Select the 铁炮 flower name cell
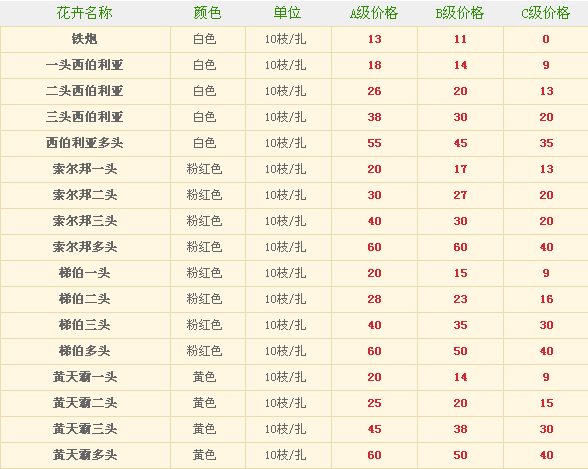The width and height of the screenshot is (588, 469). pyautogui.click(x=85, y=39)
